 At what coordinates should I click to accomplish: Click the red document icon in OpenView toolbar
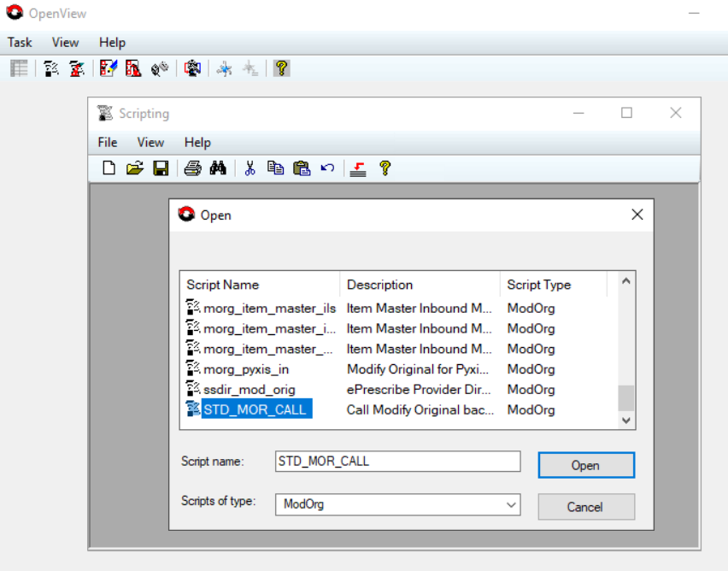(x=133, y=68)
